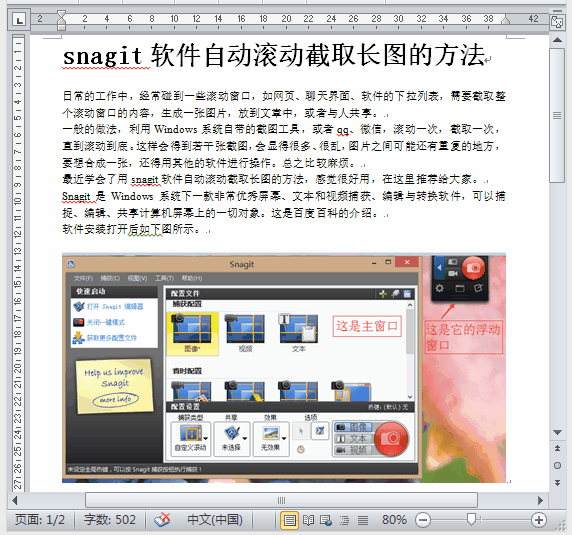Image resolution: width=572 pixels, height=535 pixels.
Task: Click the vertical scrollbar thumb
Action: [x=557, y=115]
